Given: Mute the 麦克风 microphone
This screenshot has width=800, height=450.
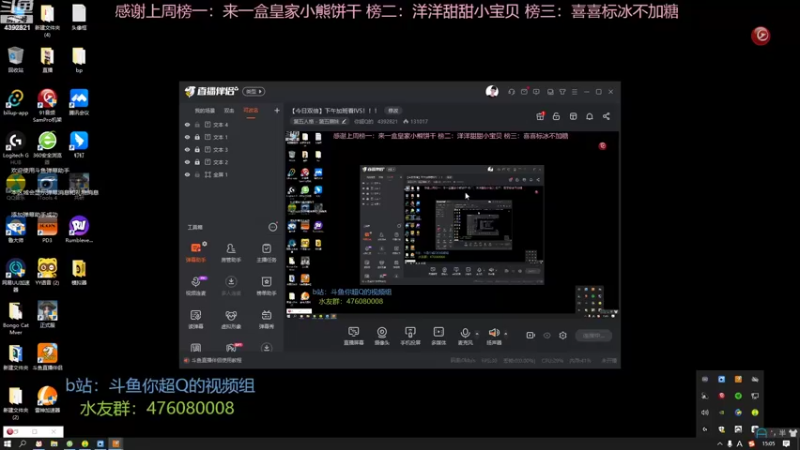Looking at the screenshot, I should point(465,336).
